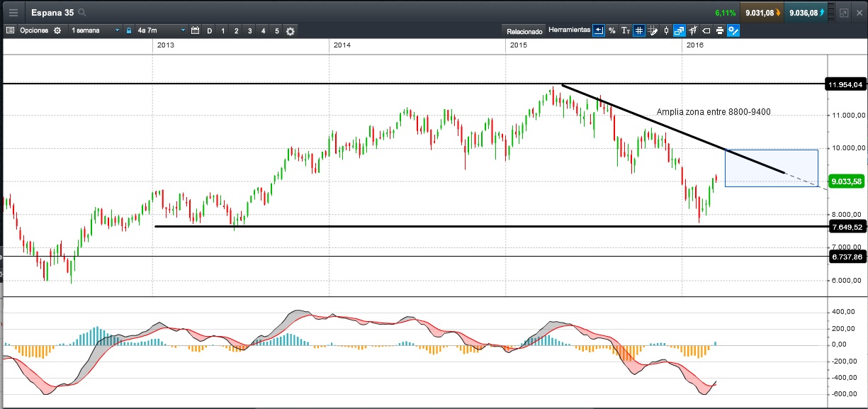The width and height of the screenshot is (868, 409).
Task: Expand the '1 semana' interval dropdown
Action: point(118,30)
